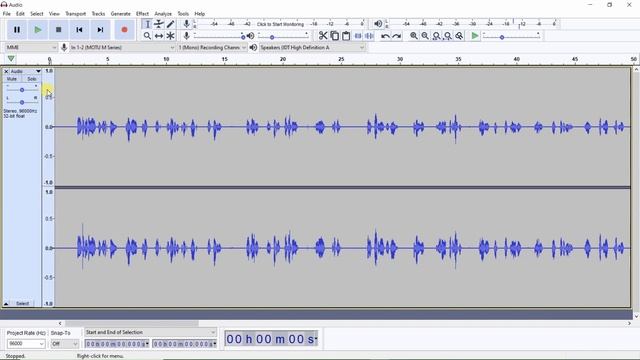
Task: Click the record meter microphone icon
Action: tap(187, 24)
